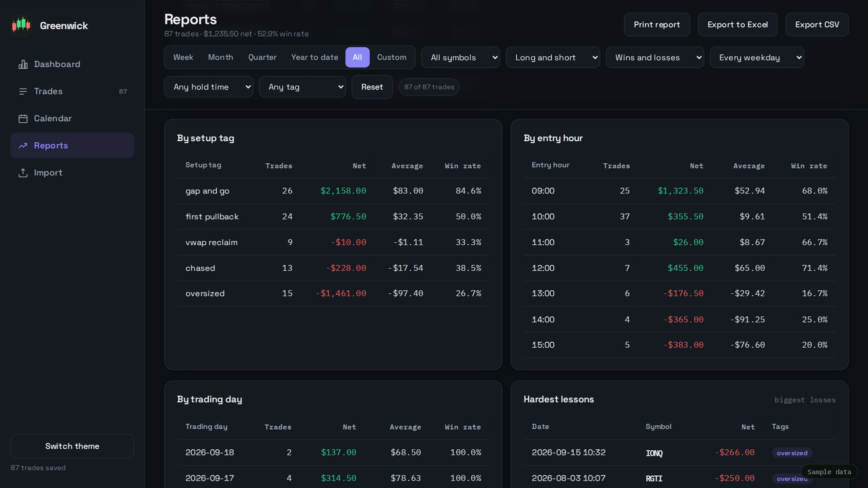Viewport: 868px width, 488px height.
Task: Open the Trades page
Action: tap(72, 91)
